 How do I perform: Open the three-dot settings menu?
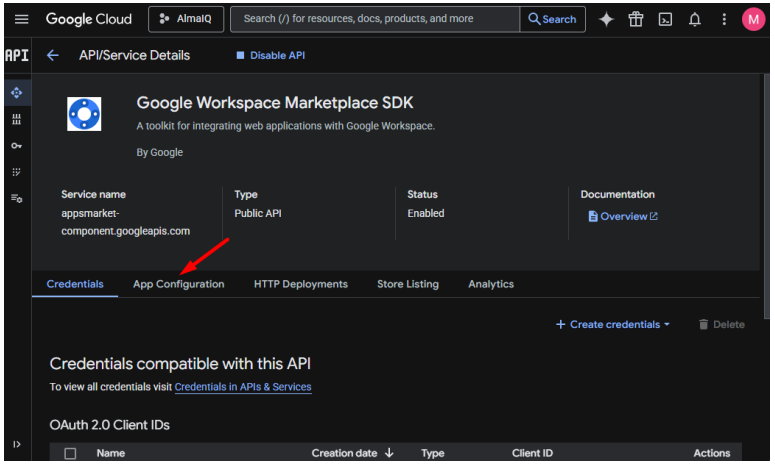724,19
